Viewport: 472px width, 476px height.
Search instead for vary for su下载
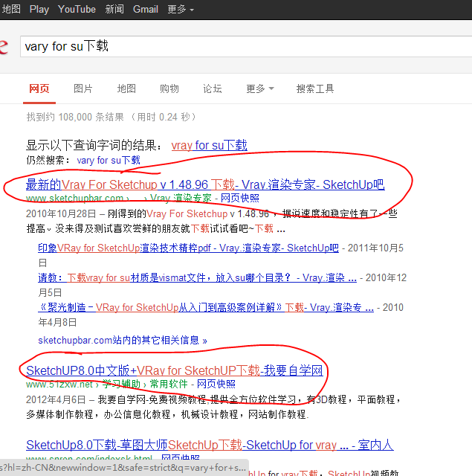click(109, 160)
